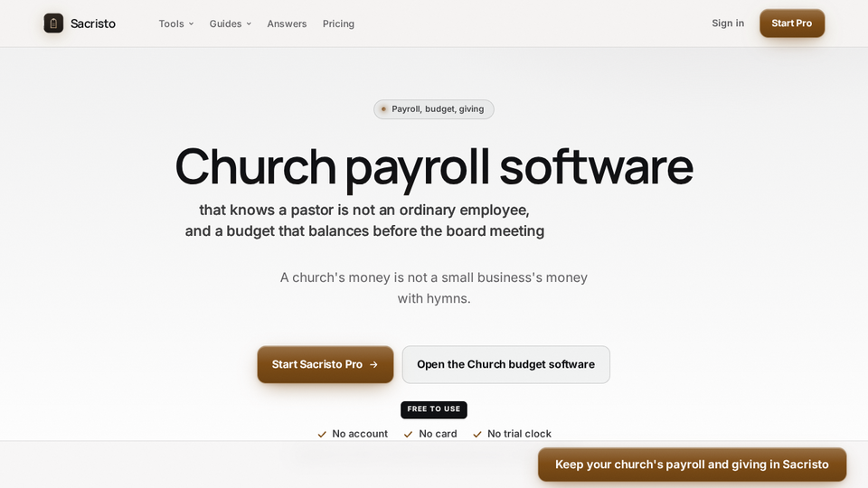The height and width of the screenshot is (488, 868).
Task: Open the Answers page
Action: coord(287,23)
